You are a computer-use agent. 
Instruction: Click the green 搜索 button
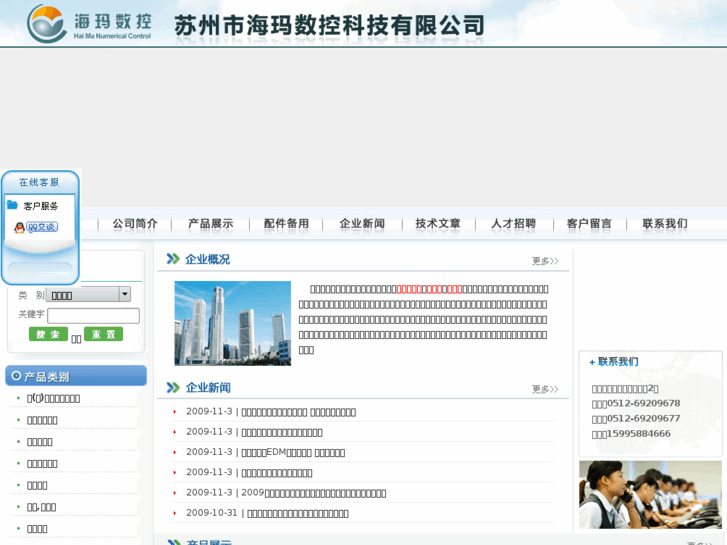pyautogui.click(x=48, y=334)
